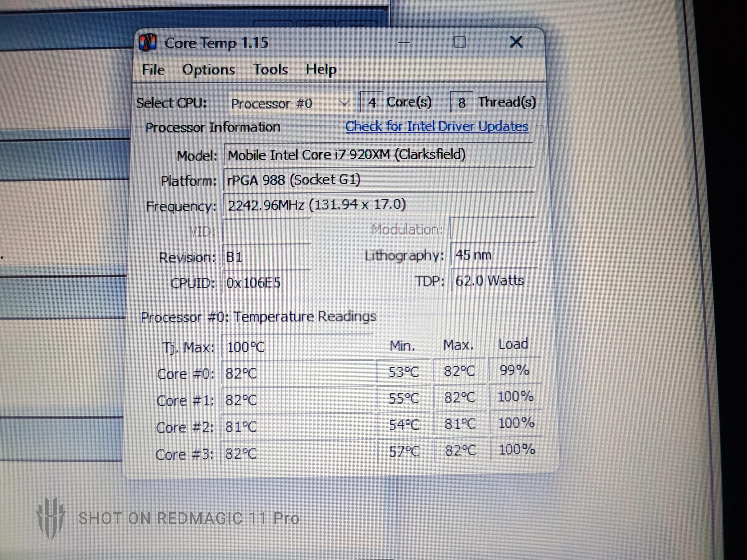Expand the Select CPU dropdown arrow

click(x=344, y=103)
